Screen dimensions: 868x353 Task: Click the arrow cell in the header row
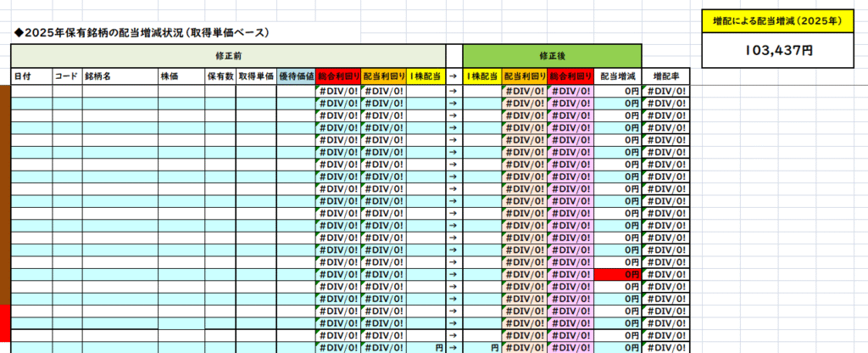(x=454, y=76)
